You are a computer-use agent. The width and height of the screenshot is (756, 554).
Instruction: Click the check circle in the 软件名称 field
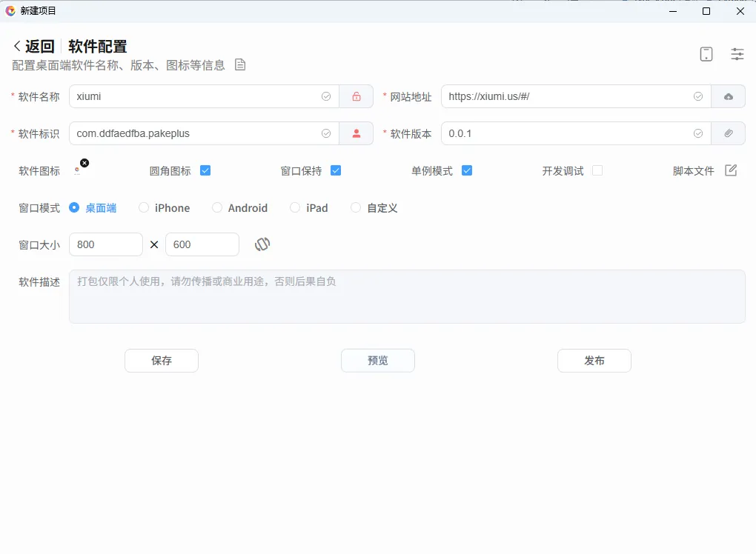326,96
